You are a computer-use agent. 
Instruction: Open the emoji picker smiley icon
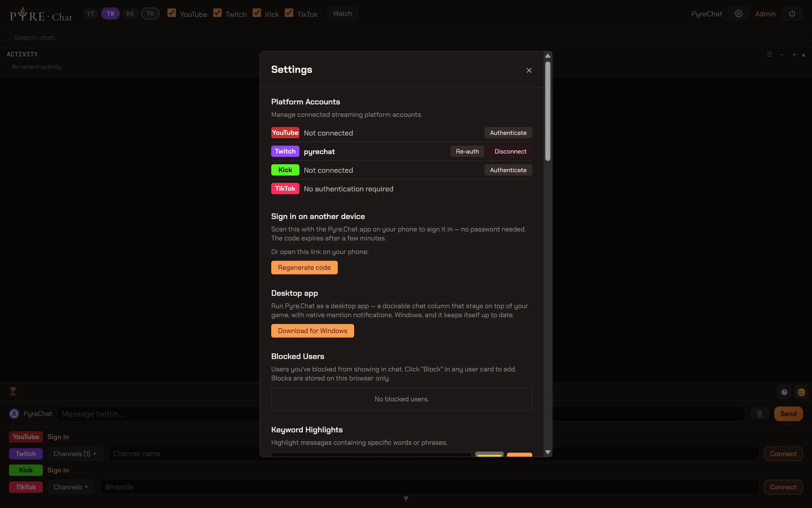[801, 392]
